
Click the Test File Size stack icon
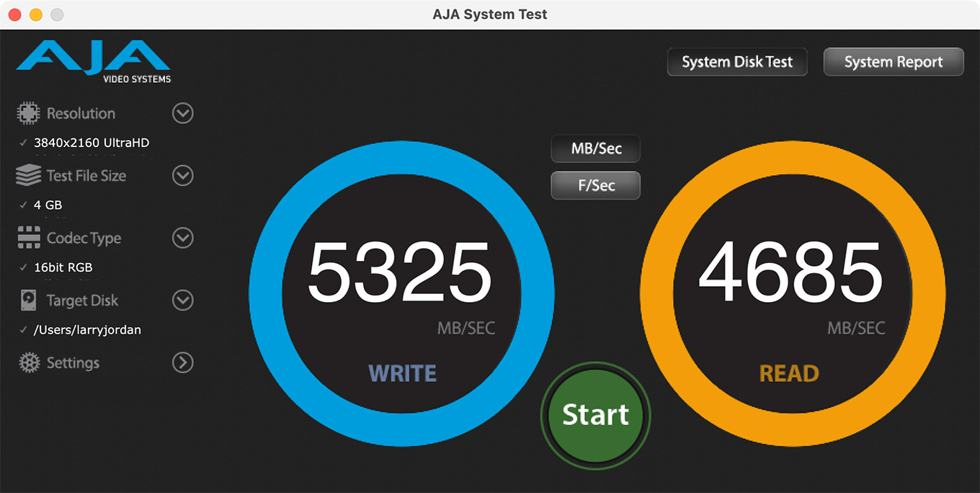pos(28,175)
